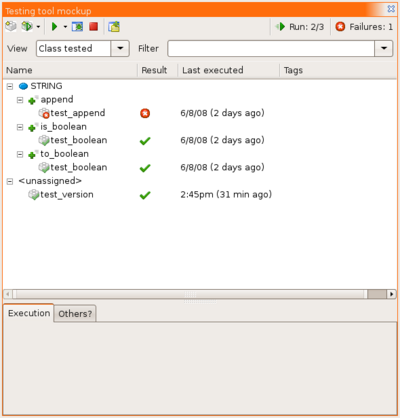Click the Failures: 1 indicator

pos(364,27)
